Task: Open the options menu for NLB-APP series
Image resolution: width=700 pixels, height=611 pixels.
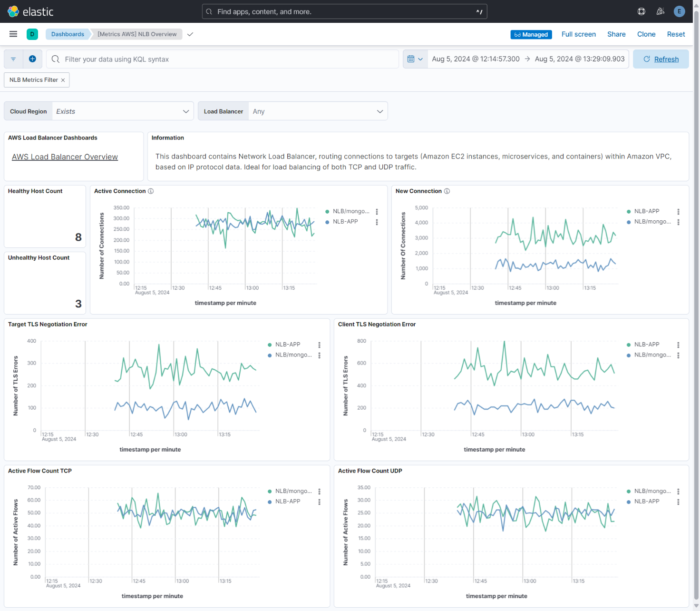Action: pos(377,221)
